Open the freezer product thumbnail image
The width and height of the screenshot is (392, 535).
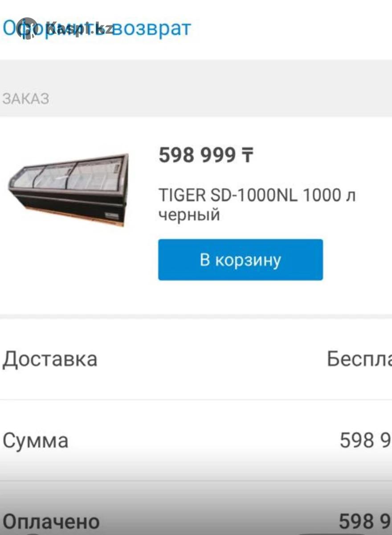point(69,189)
